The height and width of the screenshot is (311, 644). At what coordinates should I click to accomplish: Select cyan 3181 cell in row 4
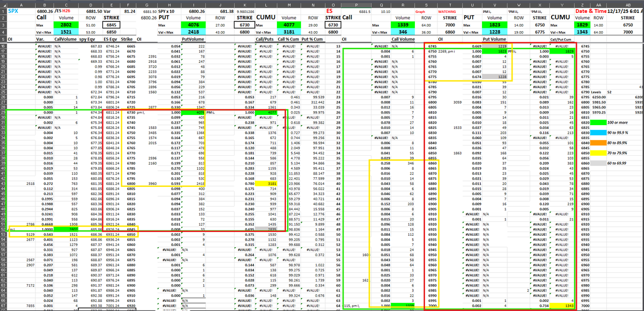[x=288, y=32]
